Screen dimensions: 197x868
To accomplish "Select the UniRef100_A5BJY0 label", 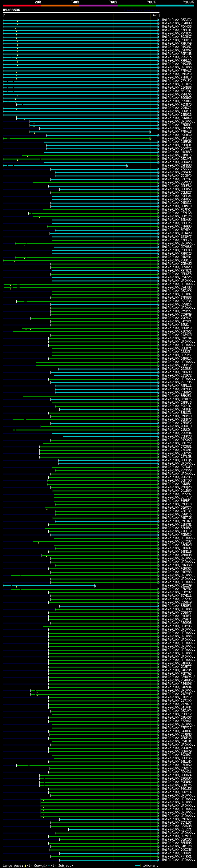I will coord(177,74).
